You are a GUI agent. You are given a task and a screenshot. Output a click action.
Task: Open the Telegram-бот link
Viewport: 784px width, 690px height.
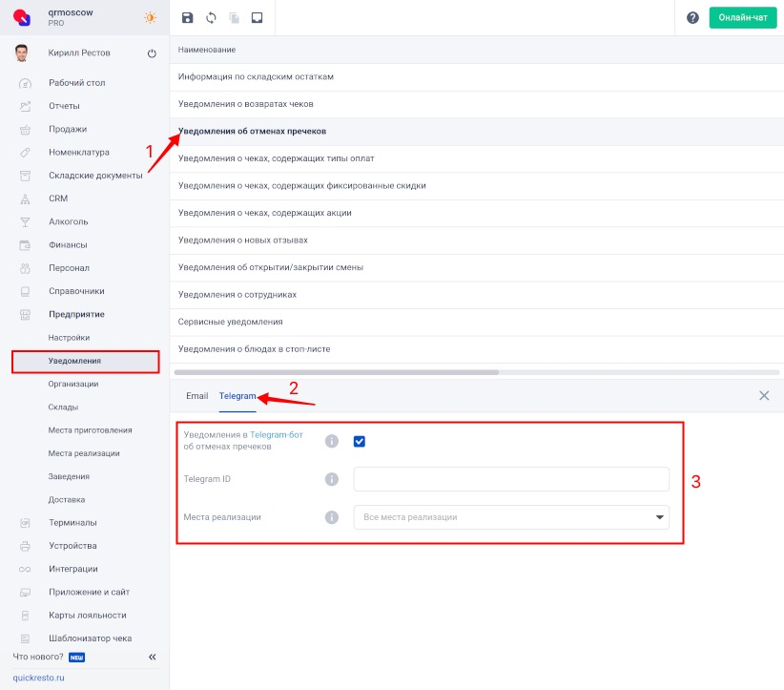(276, 435)
